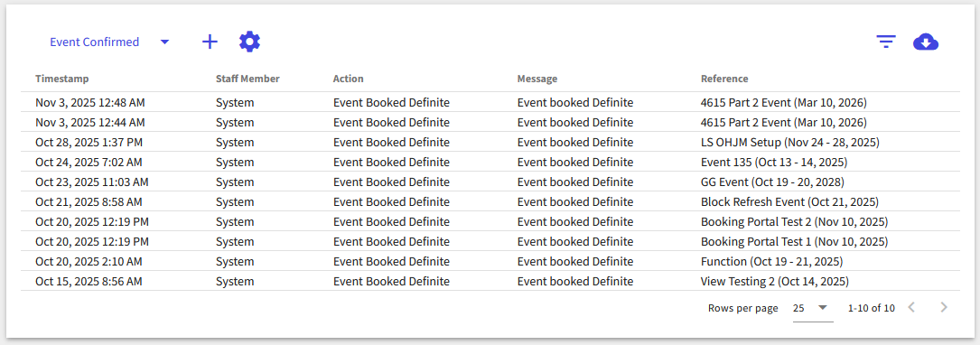Select the Oct 23, 2025 11:03 AM timestamp
The image size is (980, 345).
[92, 182]
